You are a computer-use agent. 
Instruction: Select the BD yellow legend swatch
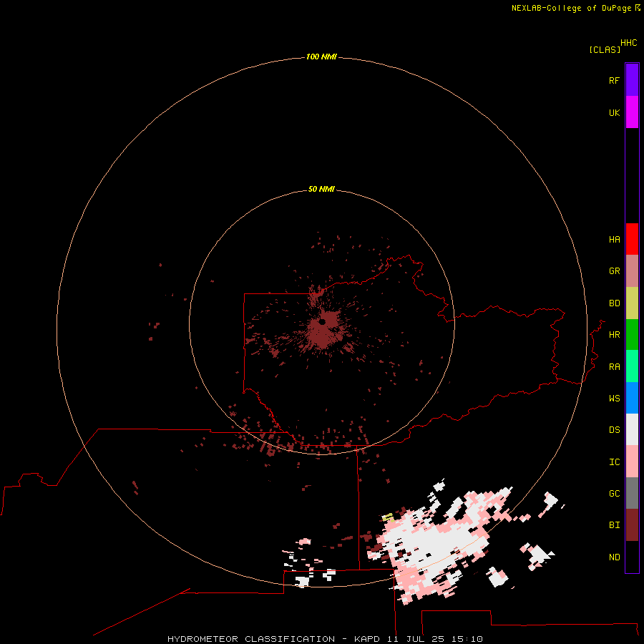[x=632, y=303]
